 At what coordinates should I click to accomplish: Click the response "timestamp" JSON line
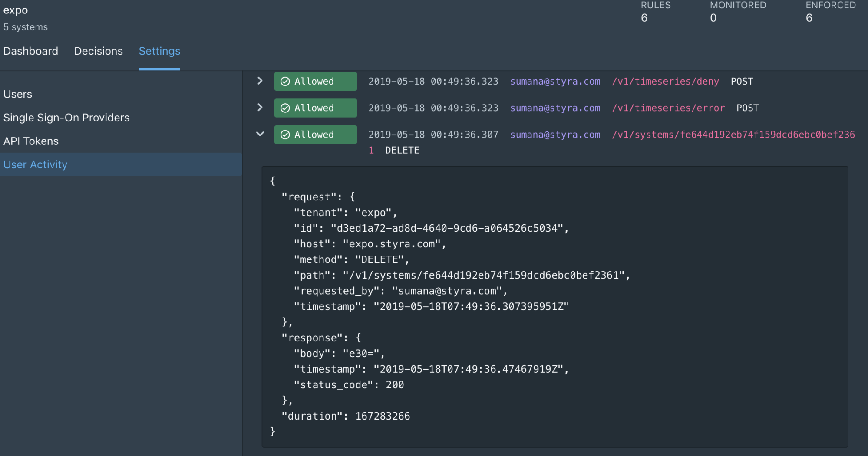pos(431,369)
